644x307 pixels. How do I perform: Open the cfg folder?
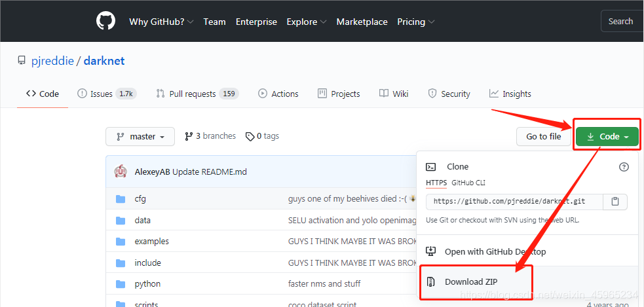click(x=140, y=199)
